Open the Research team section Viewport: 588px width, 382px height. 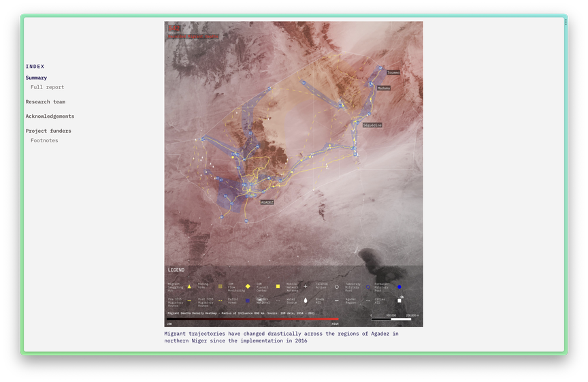46,101
